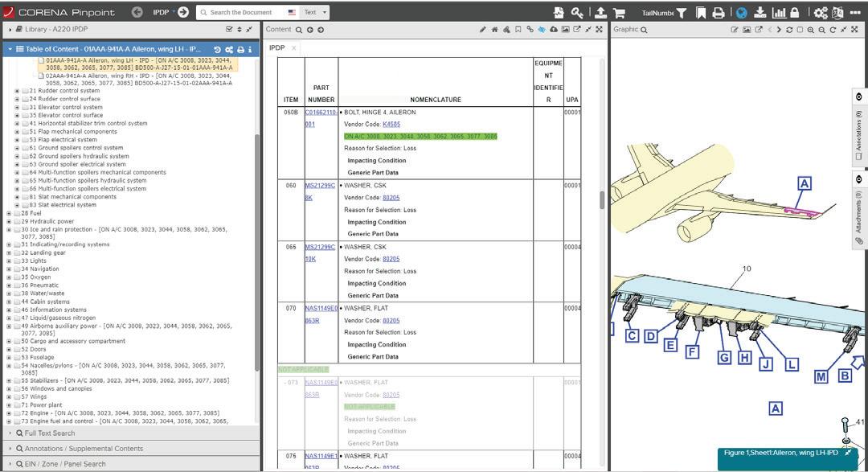The image size is (868, 472).
Task: Click the upload icon in the top toolbar
Action: click(600, 12)
